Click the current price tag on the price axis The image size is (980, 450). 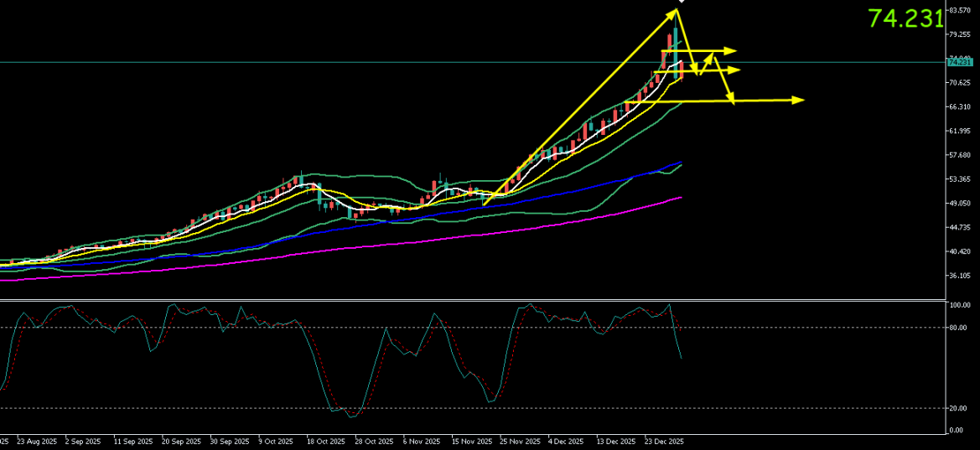coord(960,62)
